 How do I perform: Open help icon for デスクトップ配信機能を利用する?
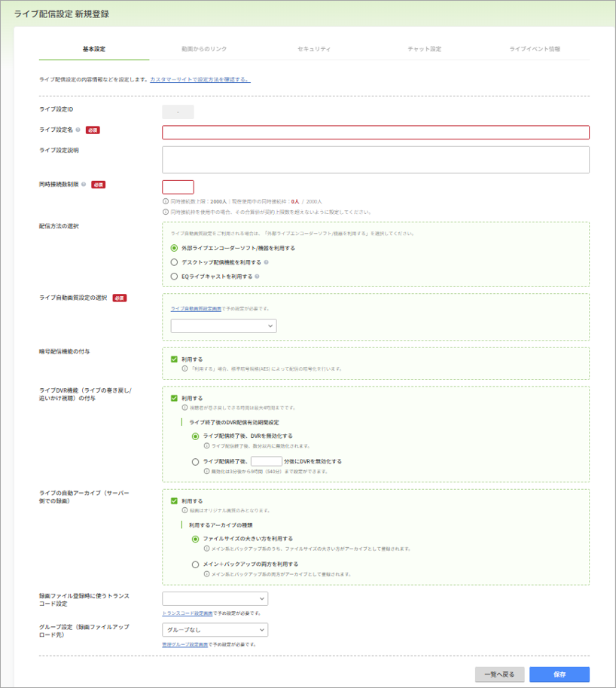pos(266,262)
